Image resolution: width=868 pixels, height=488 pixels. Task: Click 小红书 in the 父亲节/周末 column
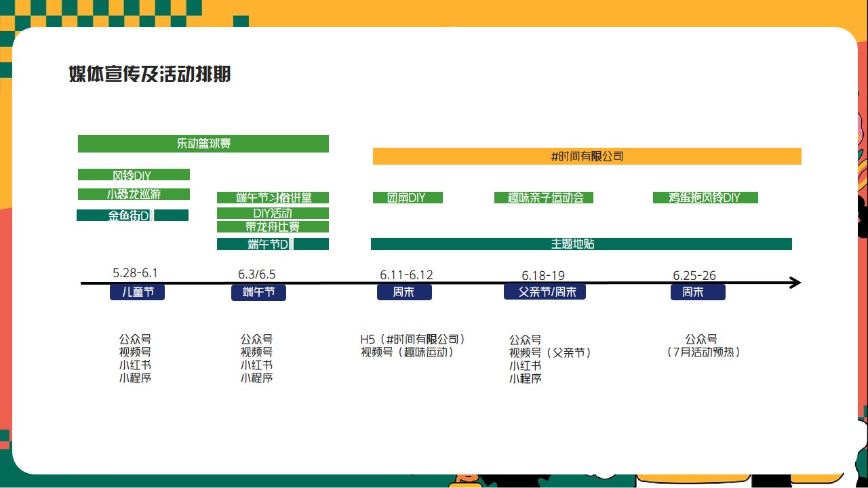[x=526, y=365]
